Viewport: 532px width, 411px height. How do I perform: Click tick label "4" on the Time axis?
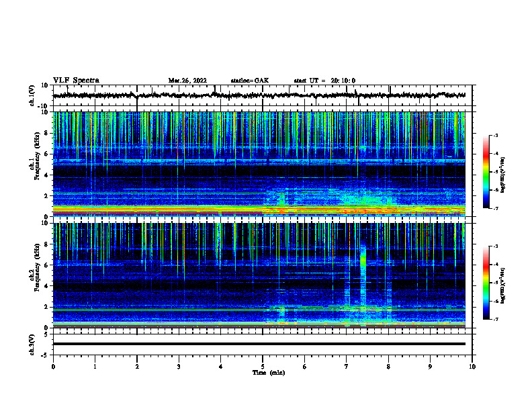coord(221,367)
